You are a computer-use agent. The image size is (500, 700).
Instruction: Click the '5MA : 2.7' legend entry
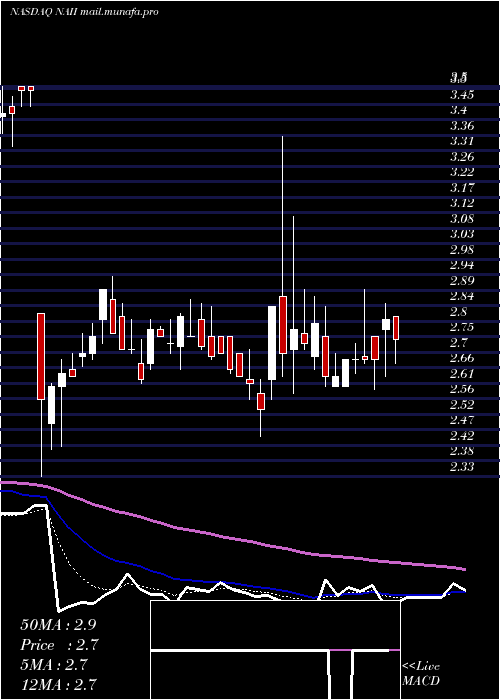[56, 664]
